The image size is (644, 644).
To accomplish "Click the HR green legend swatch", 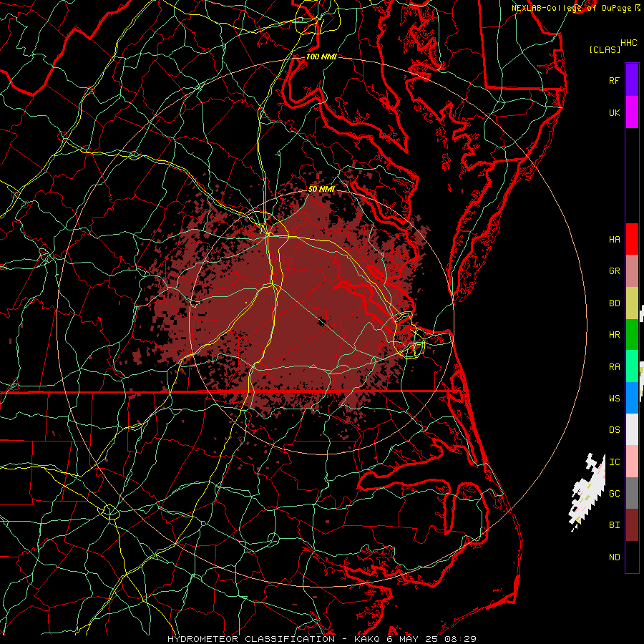I will (x=632, y=335).
